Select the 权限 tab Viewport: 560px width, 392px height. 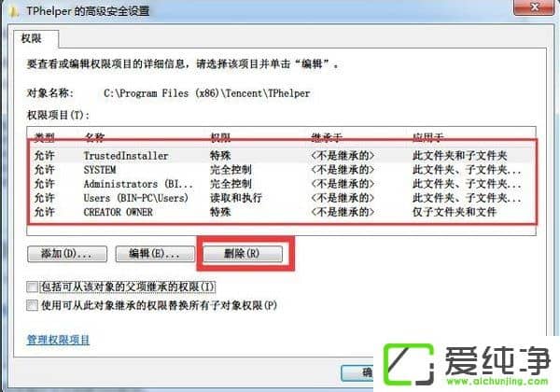point(32,38)
